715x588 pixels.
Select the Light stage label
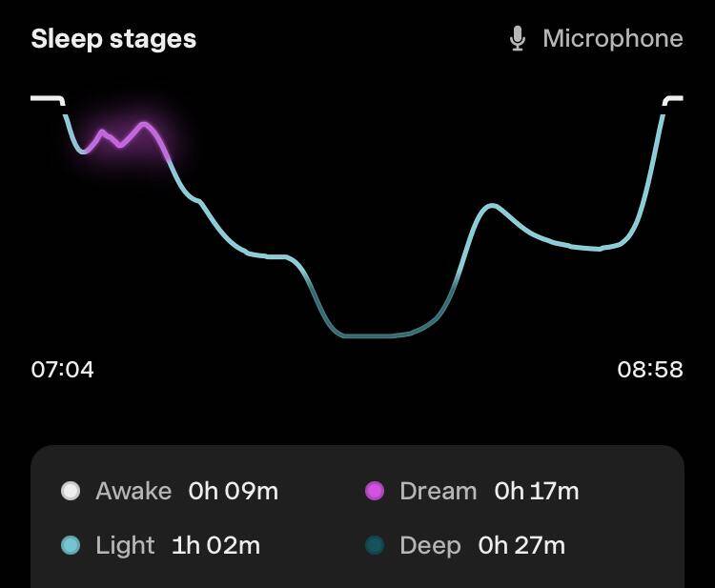(125, 545)
